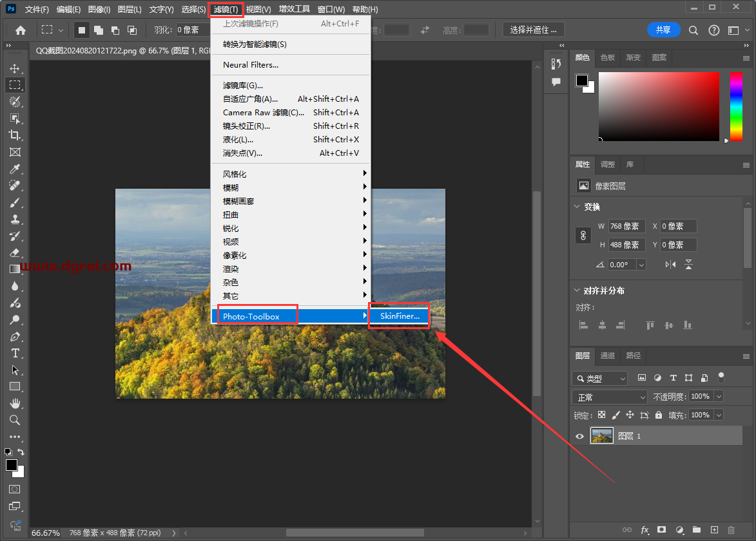Delete layer using trash icon
The height and width of the screenshot is (541, 756).
[731, 529]
